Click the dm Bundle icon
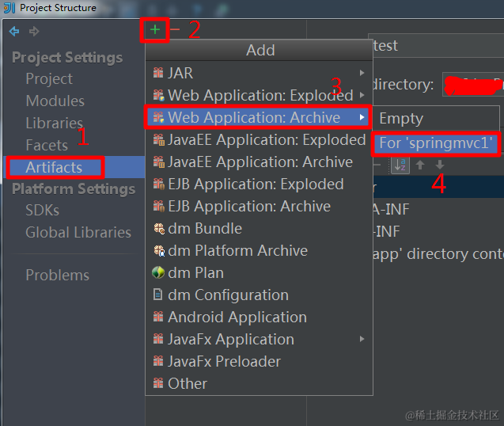 point(159,229)
